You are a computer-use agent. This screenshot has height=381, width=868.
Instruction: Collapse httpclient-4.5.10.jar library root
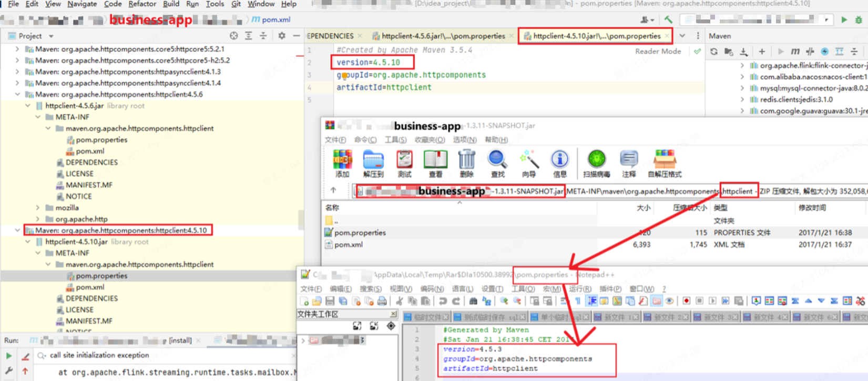coord(28,242)
